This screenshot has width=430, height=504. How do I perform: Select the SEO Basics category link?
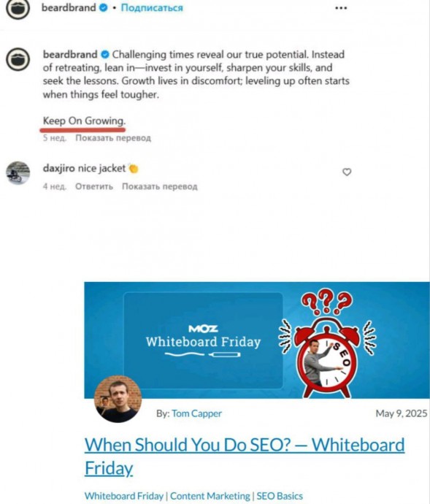[x=280, y=496]
